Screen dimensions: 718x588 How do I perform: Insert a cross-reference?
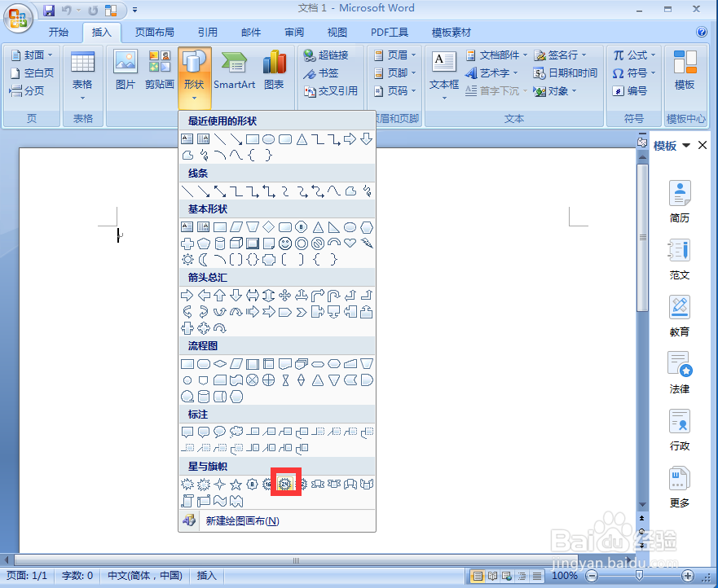pyautogui.click(x=331, y=90)
